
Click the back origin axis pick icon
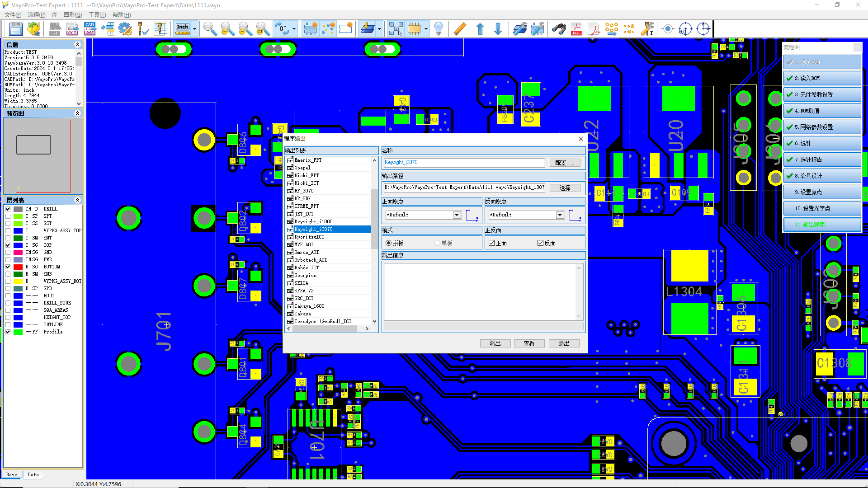coord(575,216)
